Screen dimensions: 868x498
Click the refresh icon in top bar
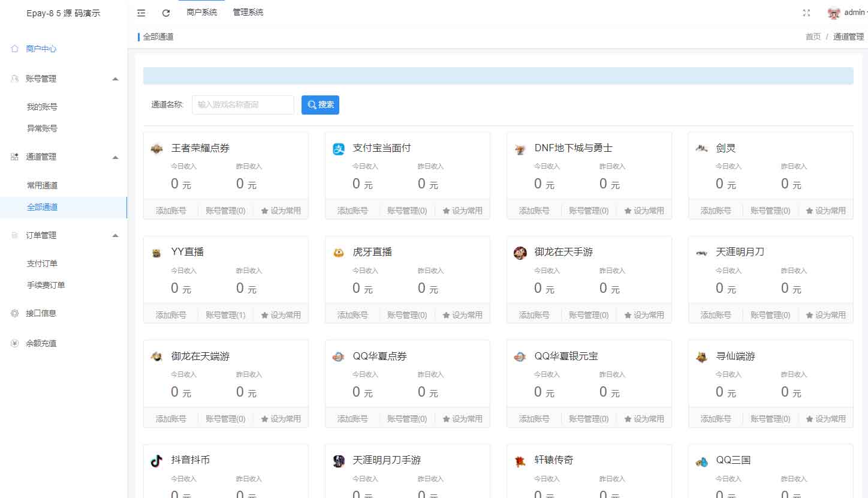(166, 13)
